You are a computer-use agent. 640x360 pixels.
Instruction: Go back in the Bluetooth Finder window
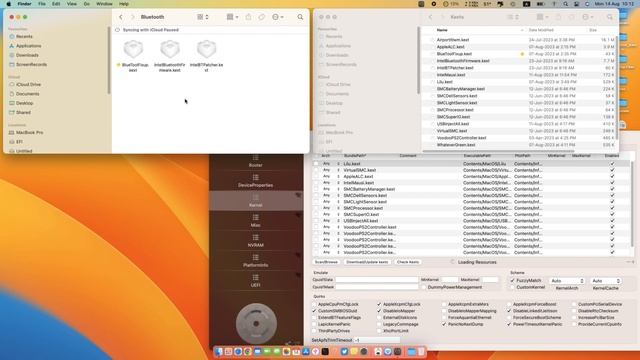pos(121,17)
